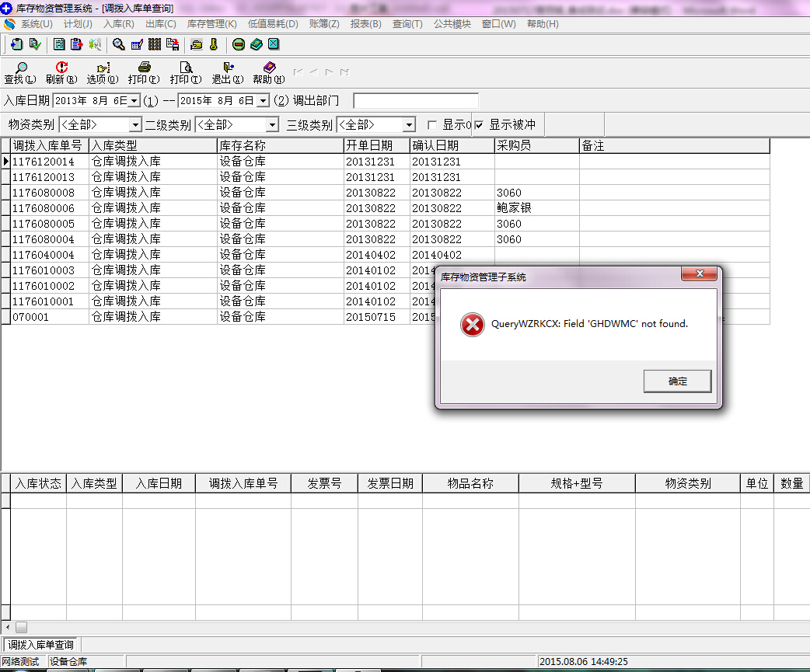Click the clipboard with red arrow icon
The image size is (810, 672).
point(76,44)
